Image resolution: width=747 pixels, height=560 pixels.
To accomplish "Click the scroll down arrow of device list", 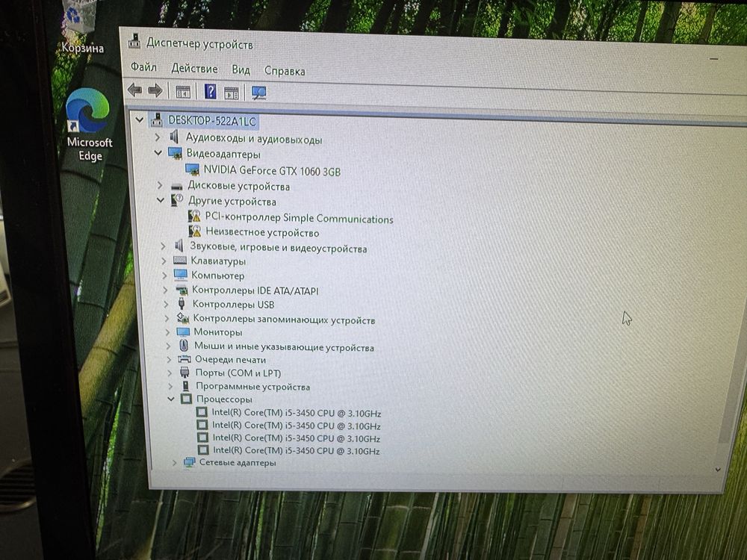I will click(717, 470).
